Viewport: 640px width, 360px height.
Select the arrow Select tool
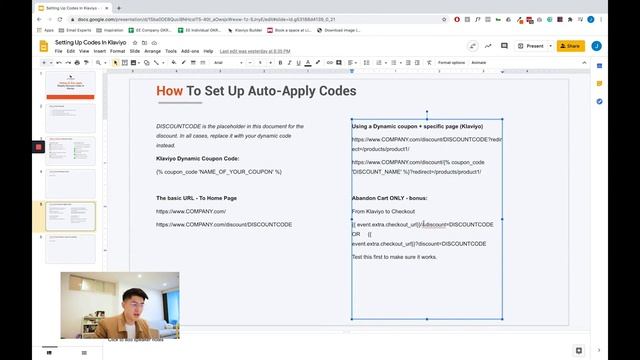(116, 62)
